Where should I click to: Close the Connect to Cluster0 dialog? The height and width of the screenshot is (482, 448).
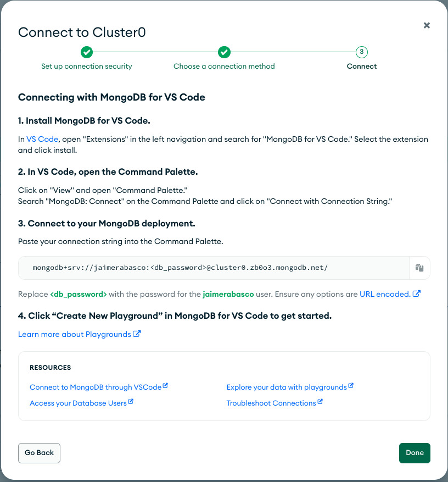click(427, 25)
